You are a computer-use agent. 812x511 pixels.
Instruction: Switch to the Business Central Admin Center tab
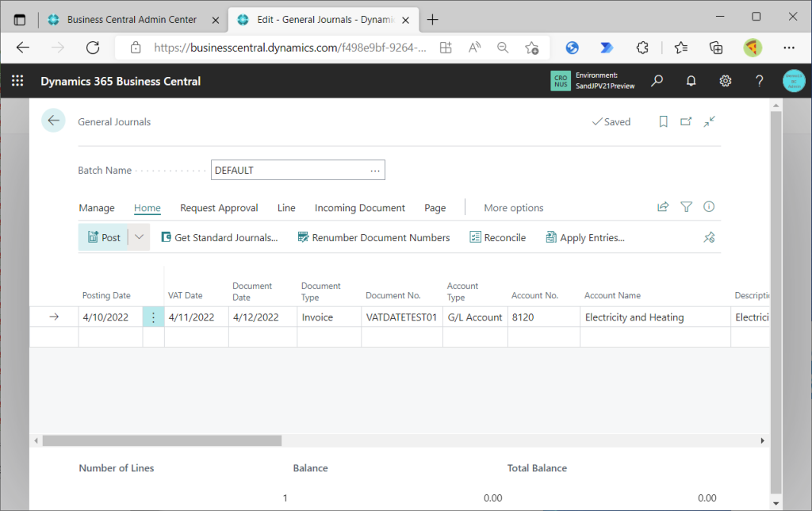point(132,20)
